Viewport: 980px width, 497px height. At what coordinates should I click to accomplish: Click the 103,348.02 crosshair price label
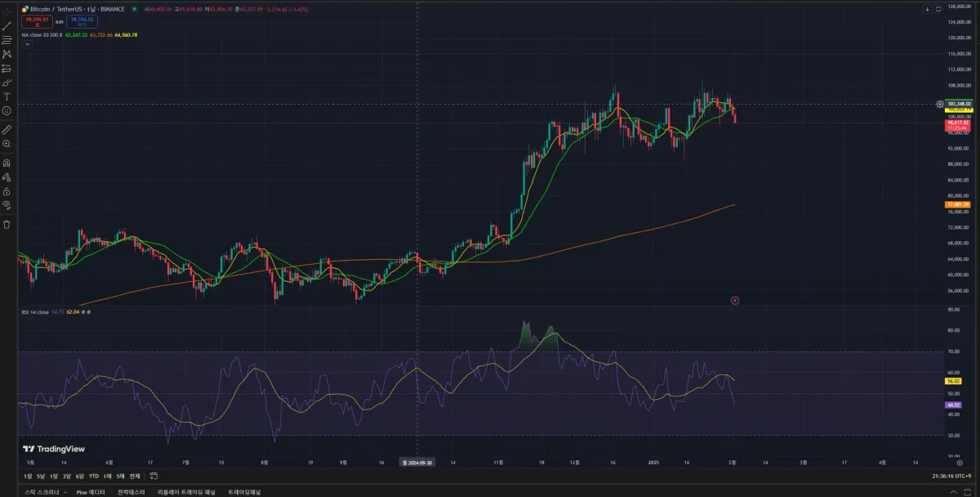(x=958, y=104)
